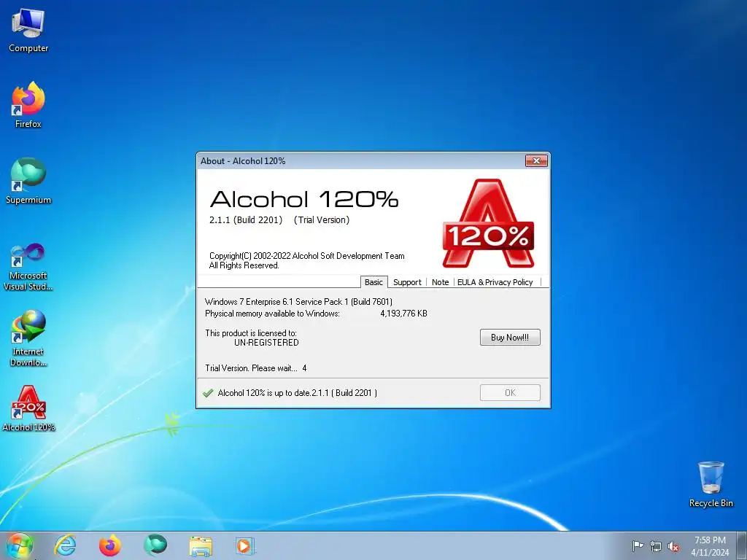The width and height of the screenshot is (747, 560).
Task: Click the Windows 7 Enterprise OS info line
Action: (x=298, y=301)
